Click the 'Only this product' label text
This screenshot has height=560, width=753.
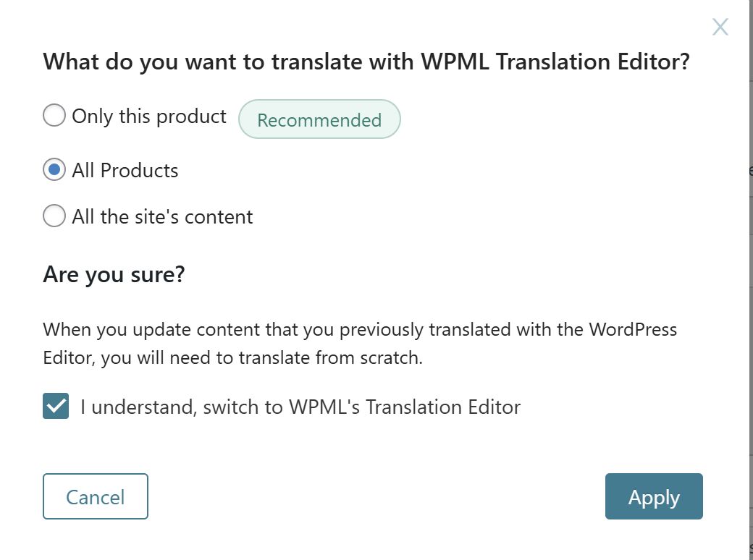pos(149,116)
